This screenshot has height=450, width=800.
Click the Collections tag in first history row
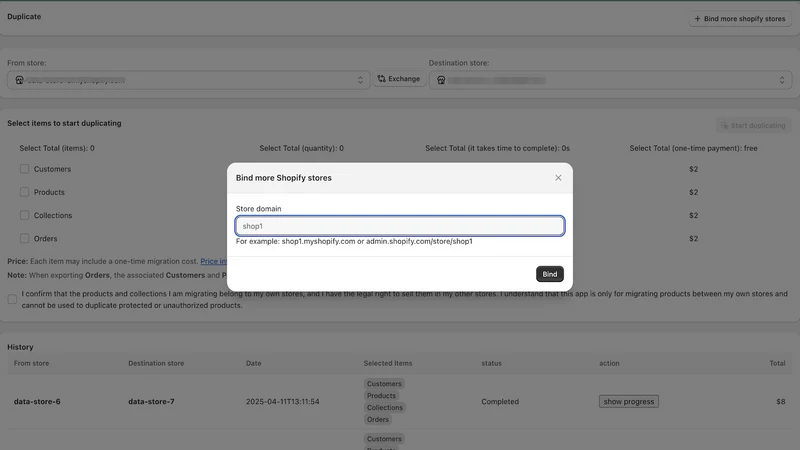coord(385,407)
